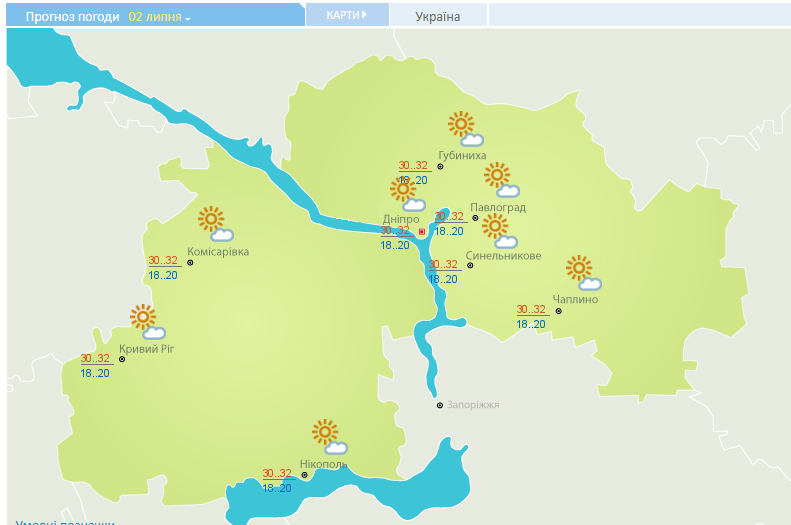791x525 pixels.
Task: Click the weather icon above Кривий Ріг
Action: pyautogui.click(x=147, y=322)
